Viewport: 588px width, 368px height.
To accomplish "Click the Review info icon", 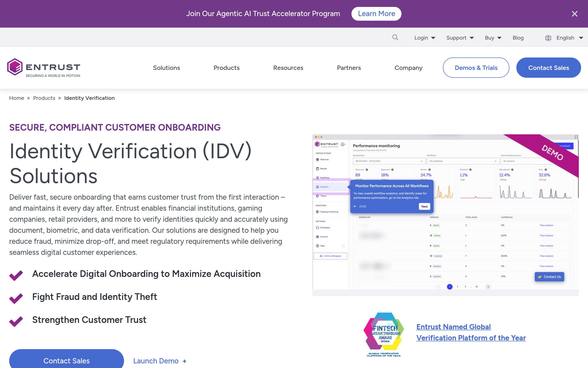I will [x=430, y=170].
